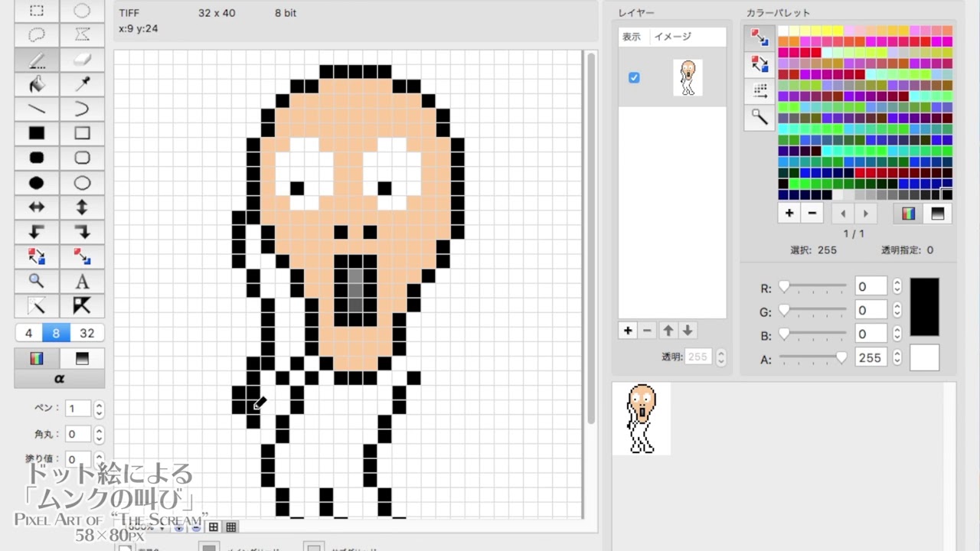980x551 pixels.
Task: Add a new layer with plus button
Action: pos(628,331)
